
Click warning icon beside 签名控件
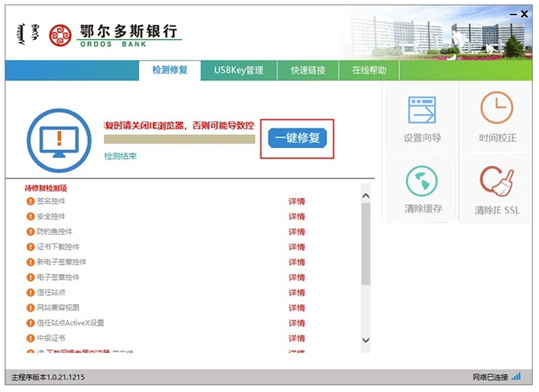[31, 201]
